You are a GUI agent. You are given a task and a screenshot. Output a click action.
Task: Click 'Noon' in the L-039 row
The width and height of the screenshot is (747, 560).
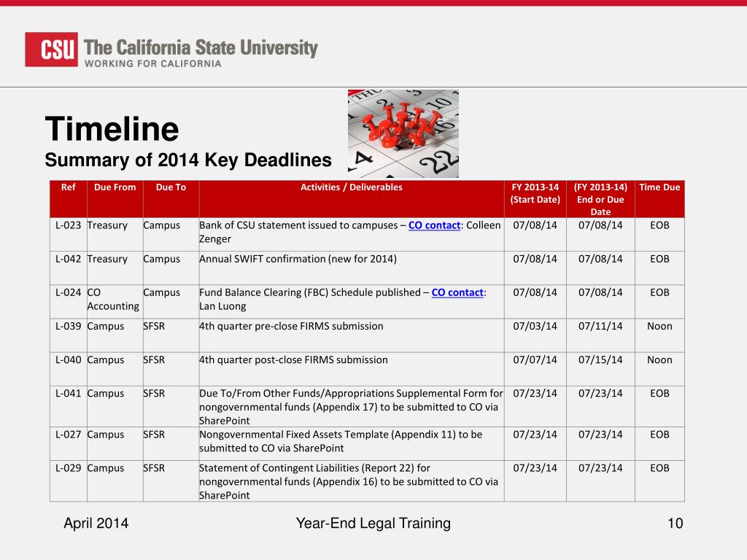click(659, 326)
